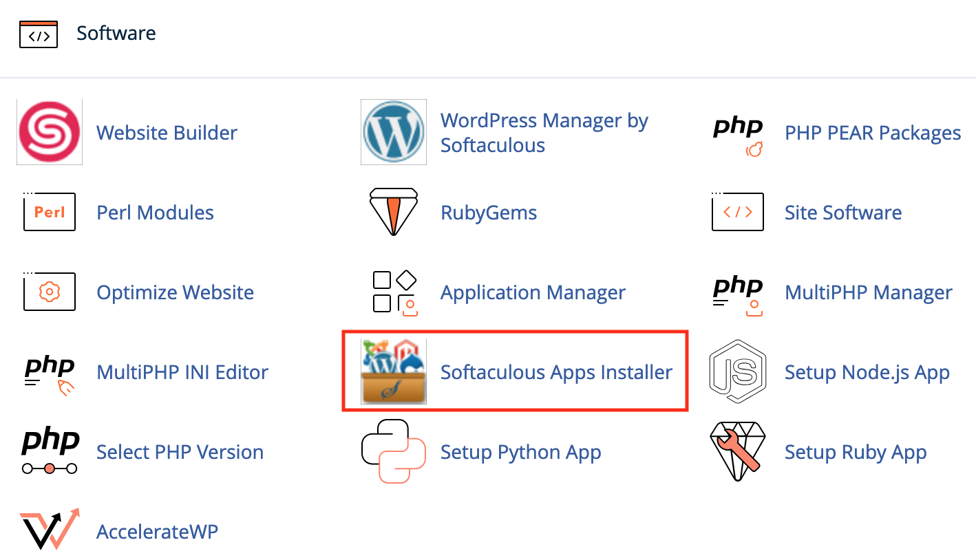Open the WordPress Manager logo icon
This screenshot has height=560, width=976.
pyautogui.click(x=394, y=132)
